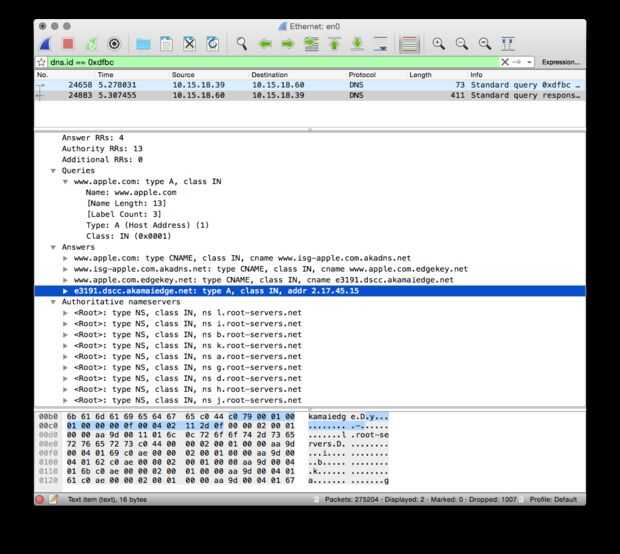The height and width of the screenshot is (554, 620).
Task: Apply the display filter arrow
Action: click(x=517, y=62)
